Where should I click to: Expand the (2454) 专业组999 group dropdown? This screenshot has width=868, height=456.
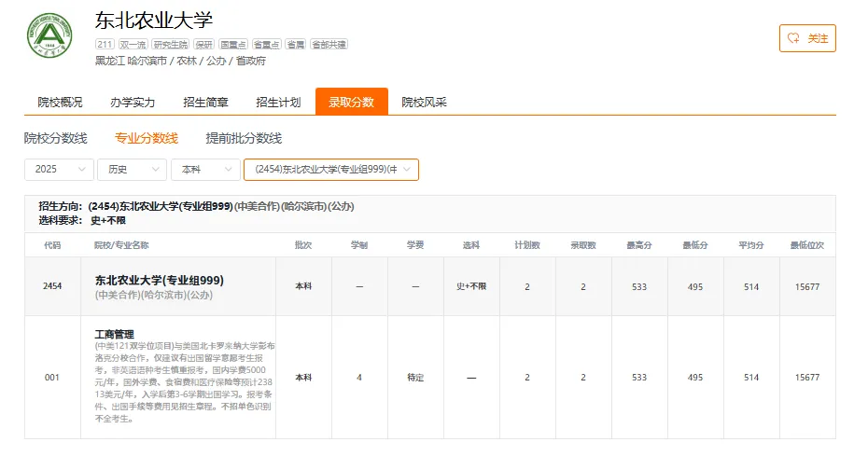331,170
